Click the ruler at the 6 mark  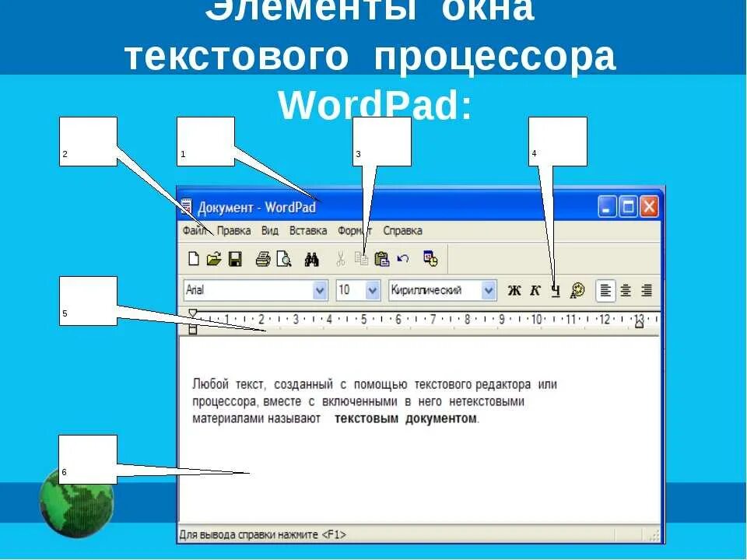pos(398,319)
